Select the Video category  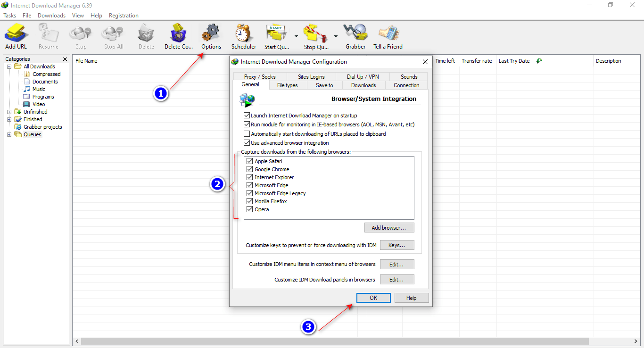point(39,104)
